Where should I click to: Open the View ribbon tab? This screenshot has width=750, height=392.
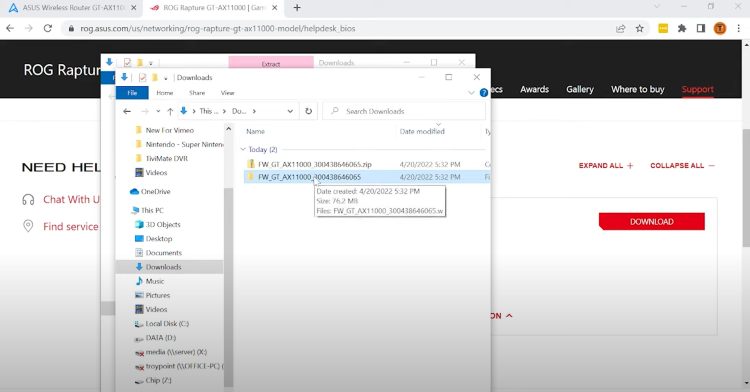tap(228, 93)
